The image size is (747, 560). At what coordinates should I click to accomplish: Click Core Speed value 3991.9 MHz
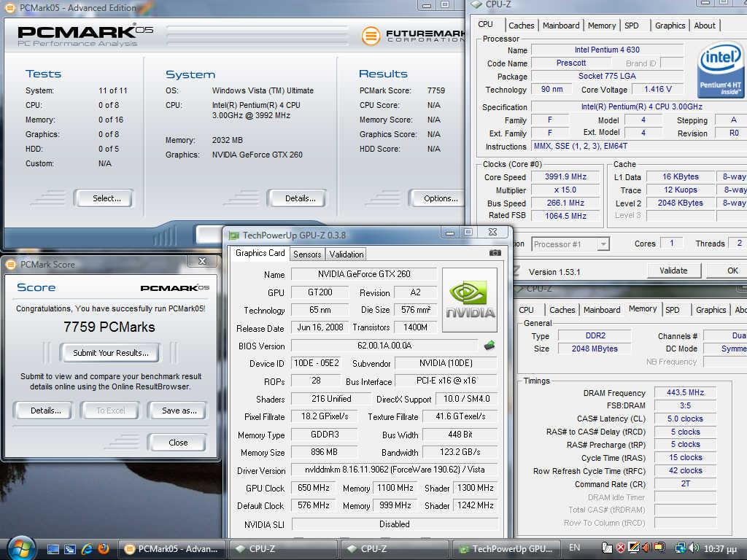point(565,176)
